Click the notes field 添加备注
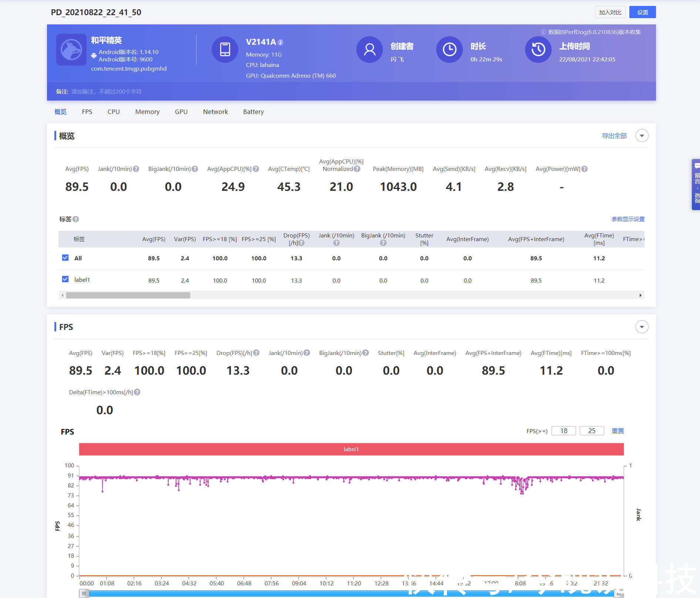The image size is (700, 598). [x=107, y=91]
